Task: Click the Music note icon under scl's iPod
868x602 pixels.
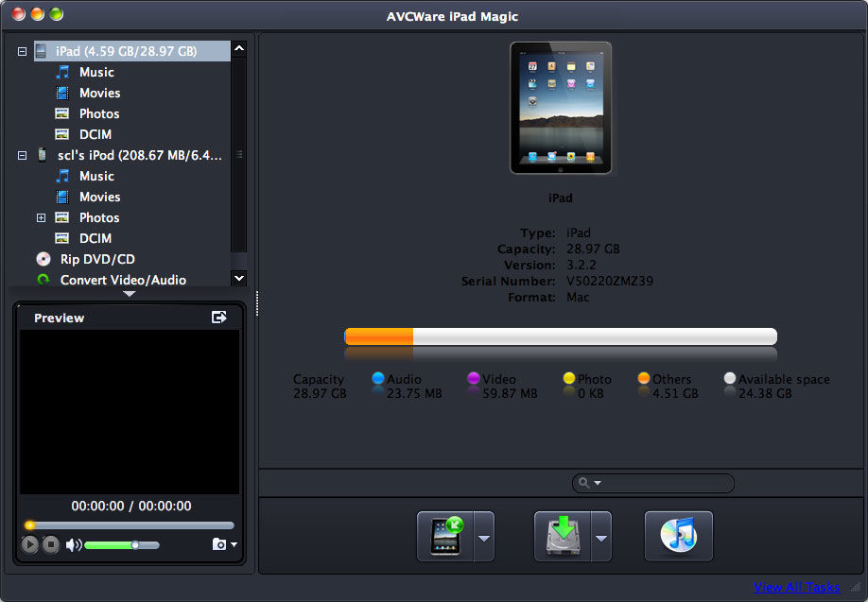Action: tap(62, 176)
